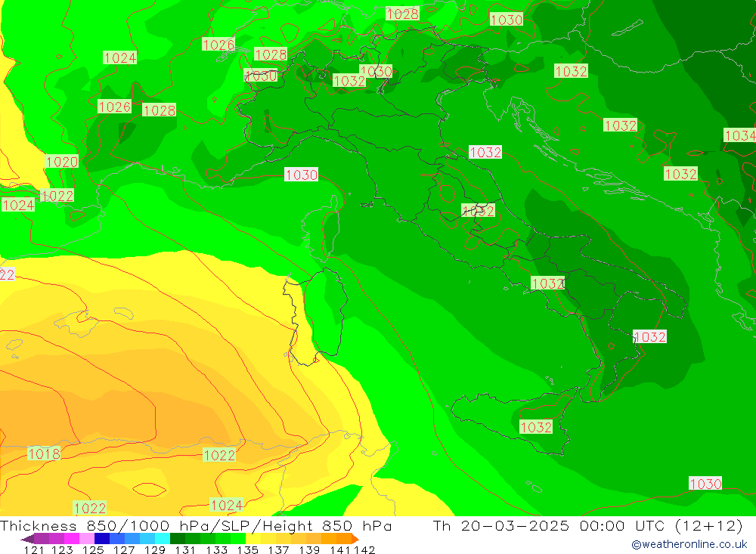Select legend value 137
This screenshot has width=756, height=554.
pos(278,550)
